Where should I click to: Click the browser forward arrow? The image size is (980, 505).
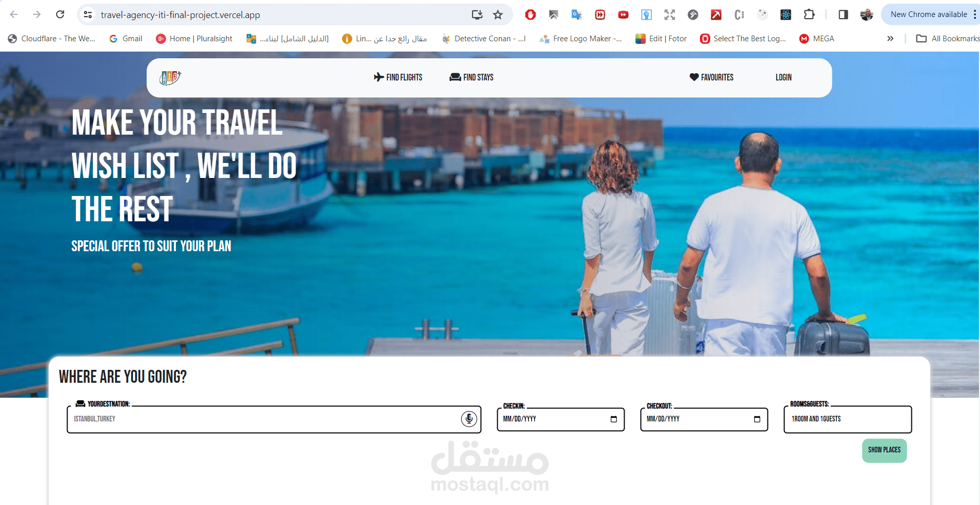click(x=37, y=14)
